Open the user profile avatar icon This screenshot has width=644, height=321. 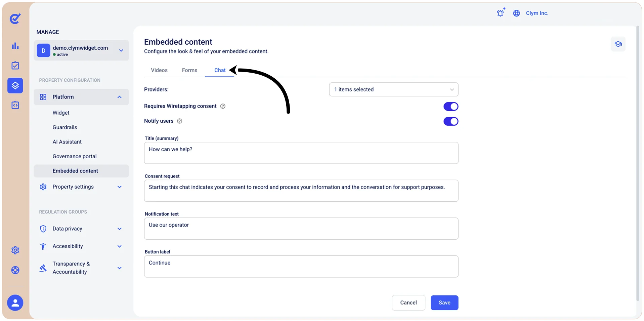point(15,303)
